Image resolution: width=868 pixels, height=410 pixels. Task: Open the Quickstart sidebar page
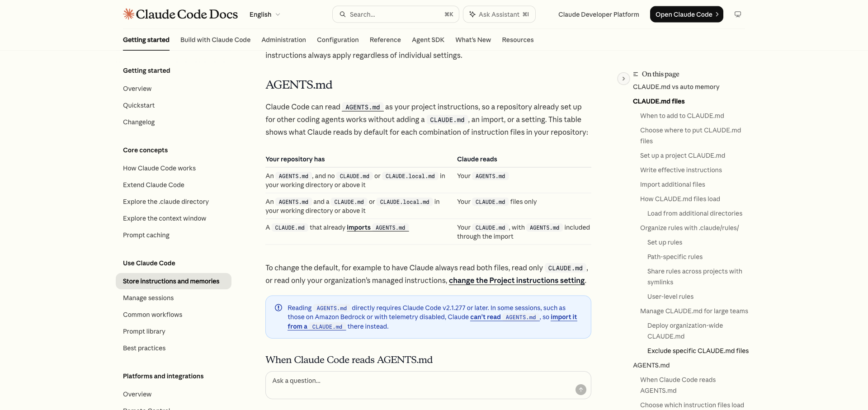click(x=139, y=105)
